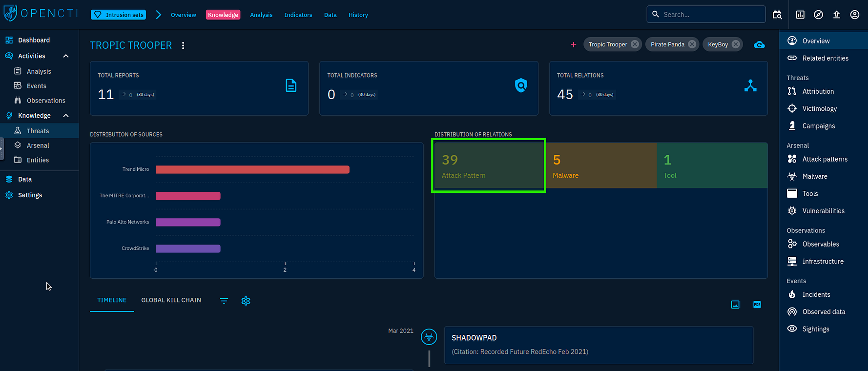Click the binoculars icon beside Observations
The image size is (868, 371).
tap(18, 100)
